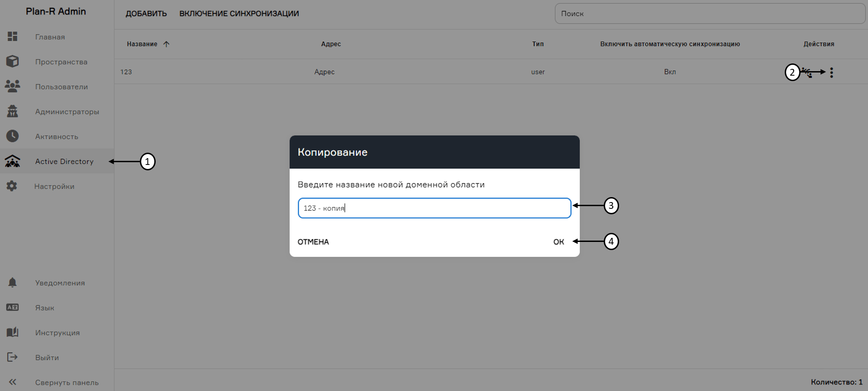Image resolution: width=868 pixels, height=391 pixels.
Task: Open the Инструкция book icon
Action: click(x=12, y=332)
